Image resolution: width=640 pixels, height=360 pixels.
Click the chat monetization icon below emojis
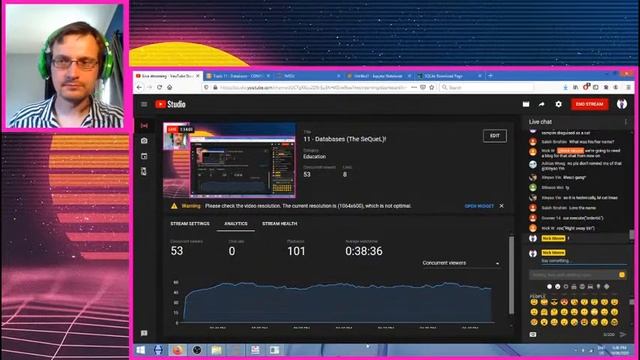(533, 334)
